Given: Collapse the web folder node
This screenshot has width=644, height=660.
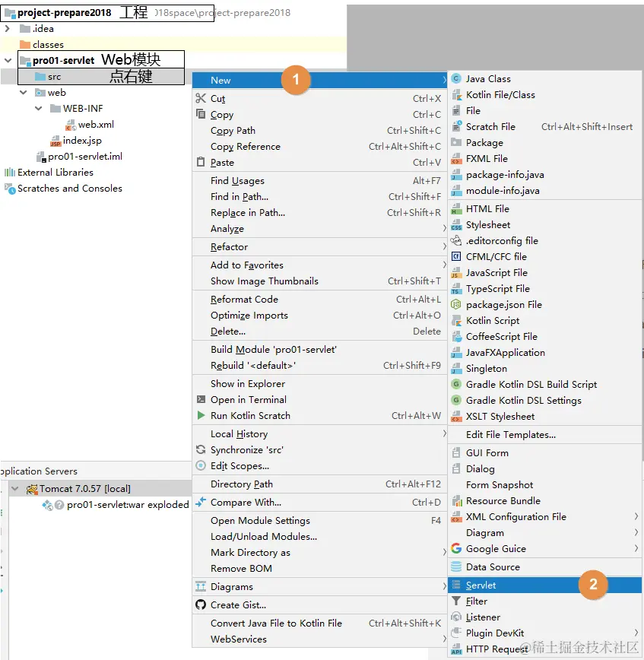Looking at the screenshot, I should point(23,93).
